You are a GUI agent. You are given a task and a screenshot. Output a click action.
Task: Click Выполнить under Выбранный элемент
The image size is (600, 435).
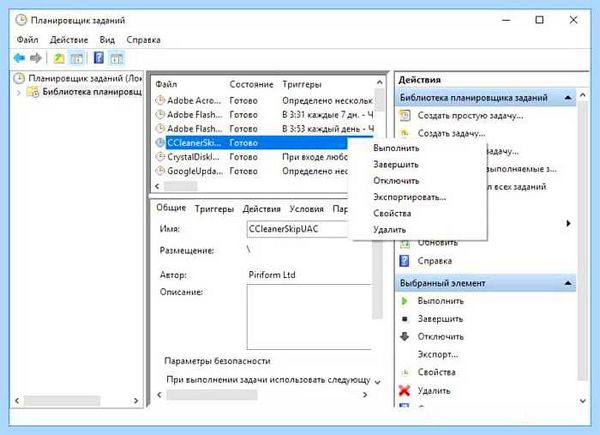[x=440, y=301]
